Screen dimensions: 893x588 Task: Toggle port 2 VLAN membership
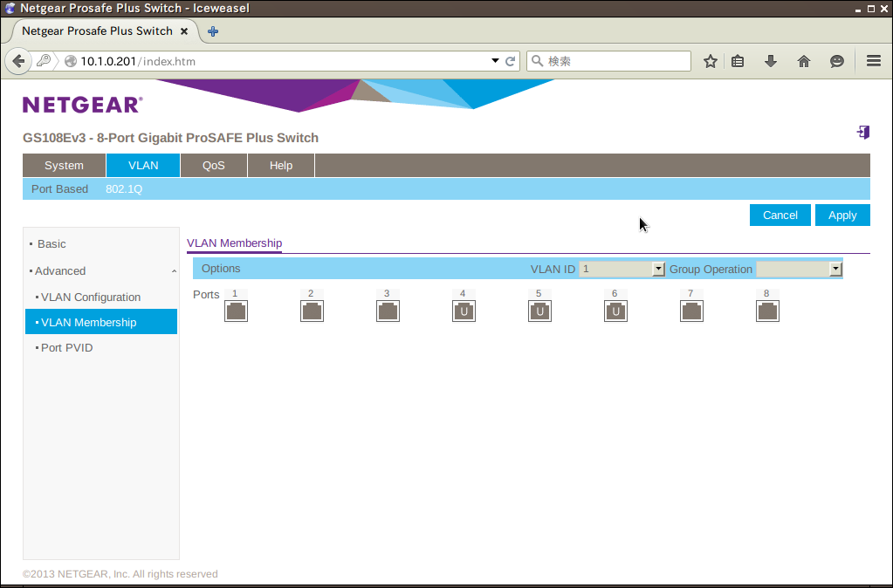coord(313,311)
